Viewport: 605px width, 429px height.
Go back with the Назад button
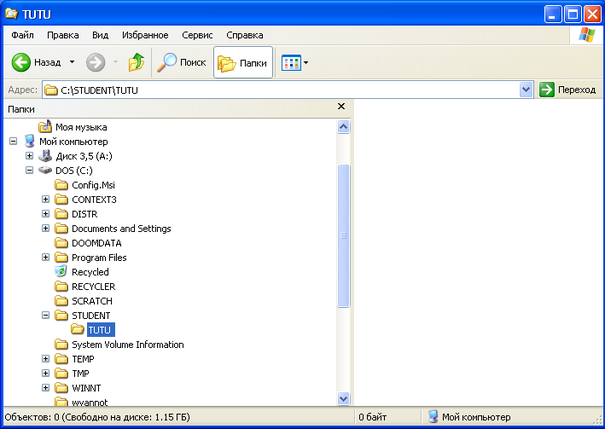tap(36, 62)
